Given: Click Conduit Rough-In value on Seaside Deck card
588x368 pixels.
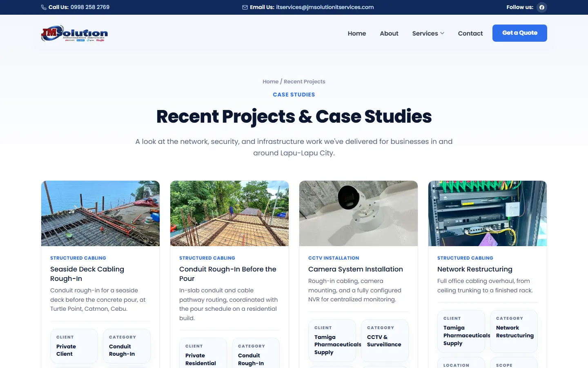Looking at the screenshot, I should tap(122, 350).
